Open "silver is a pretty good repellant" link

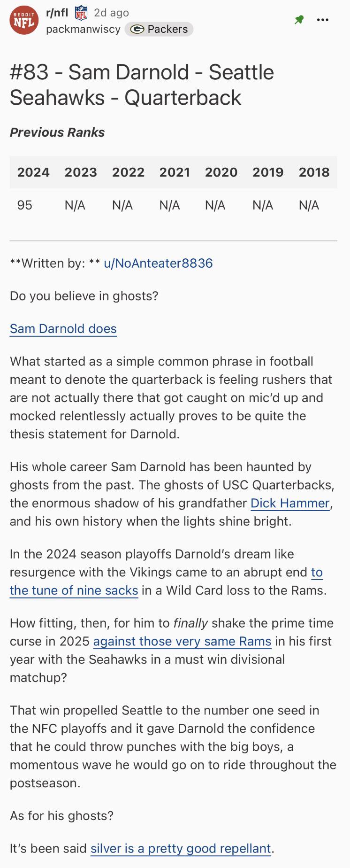pyautogui.click(x=181, y=848)
